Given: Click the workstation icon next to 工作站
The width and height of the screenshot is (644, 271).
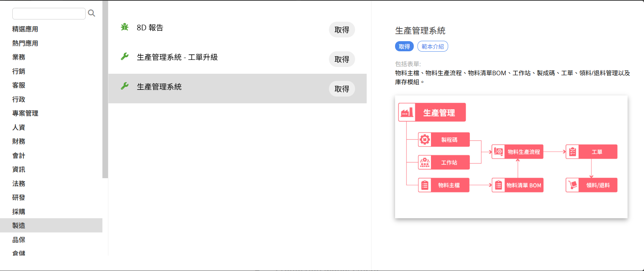Looking at the screenshot, I should [x=425, y=162].
